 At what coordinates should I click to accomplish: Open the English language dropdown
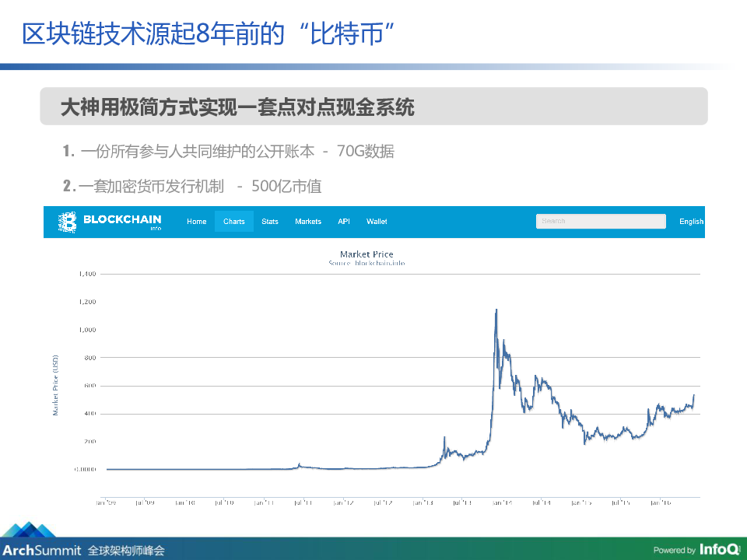click(x=691, y=222)
